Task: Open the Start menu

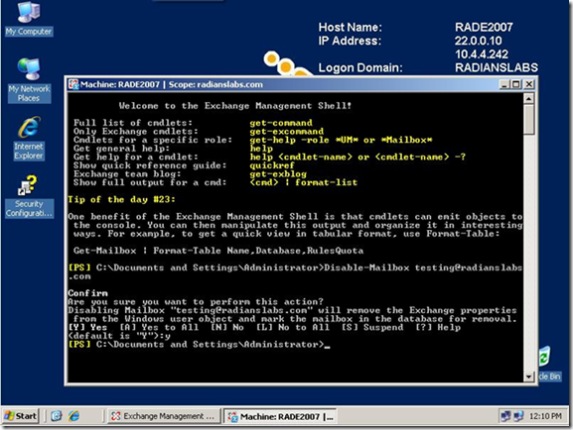Action: [x=21, y=416]
